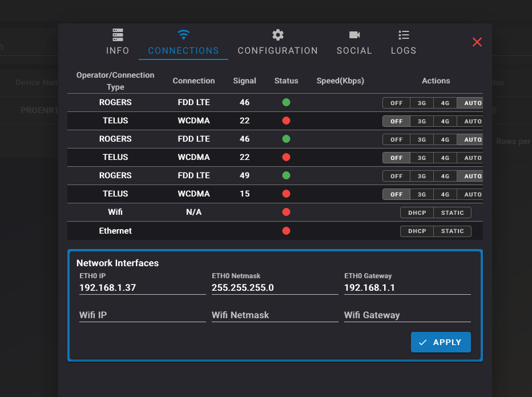Set Wifi to DHCP
Screen dimensions: 532x397
[x=417, y=212]
